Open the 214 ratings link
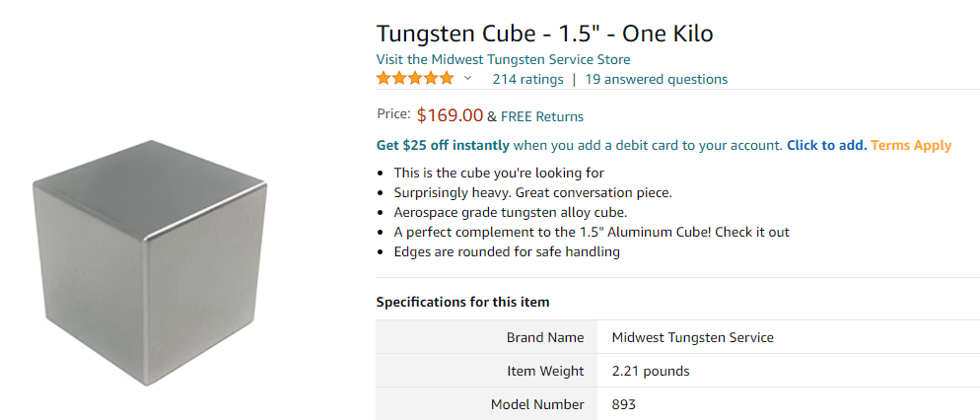This screenshot has height=420, width=980. tap(527, 79)
